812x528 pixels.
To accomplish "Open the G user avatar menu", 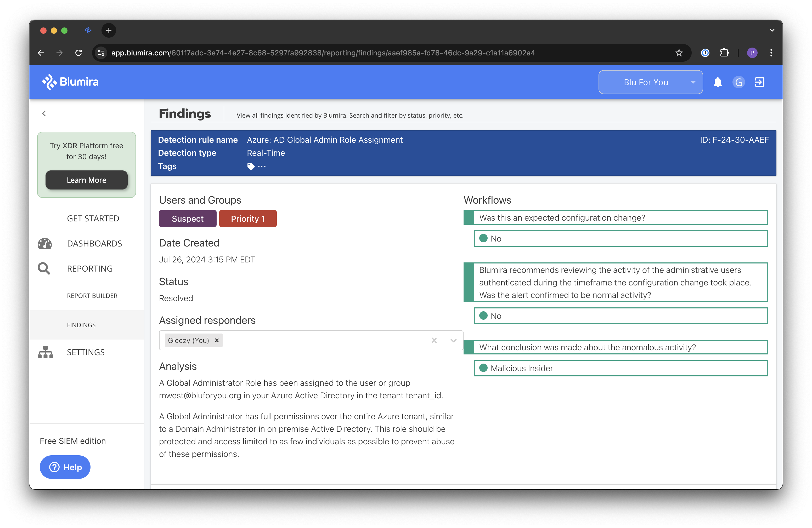I will point(738,82).
